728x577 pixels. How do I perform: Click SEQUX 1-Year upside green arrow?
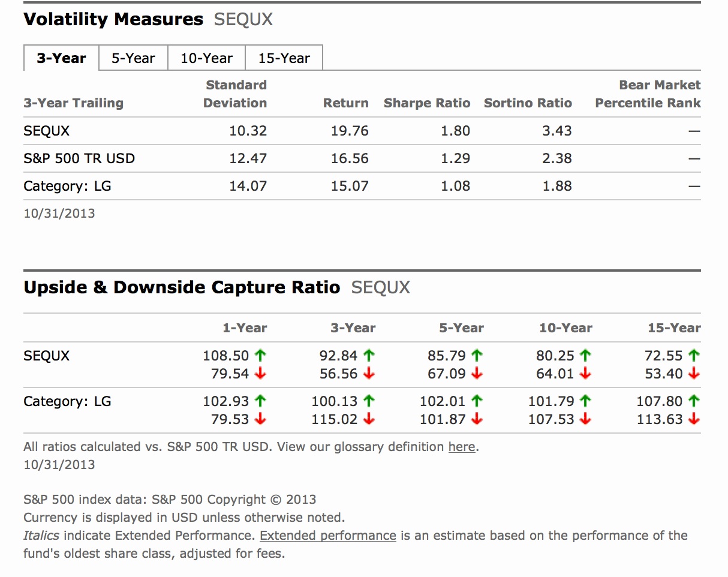(260, 356)
